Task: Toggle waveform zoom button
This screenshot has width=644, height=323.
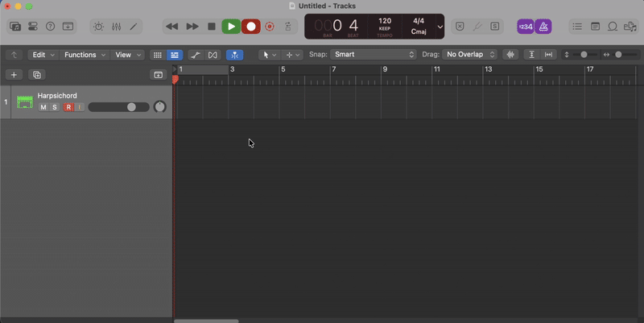Action: pos(510,55)
